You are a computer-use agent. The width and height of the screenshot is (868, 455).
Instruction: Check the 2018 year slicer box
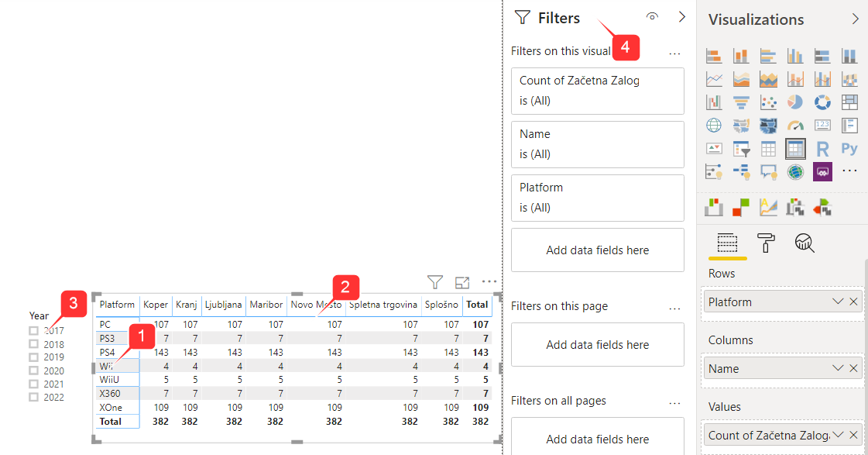point(34,344)
